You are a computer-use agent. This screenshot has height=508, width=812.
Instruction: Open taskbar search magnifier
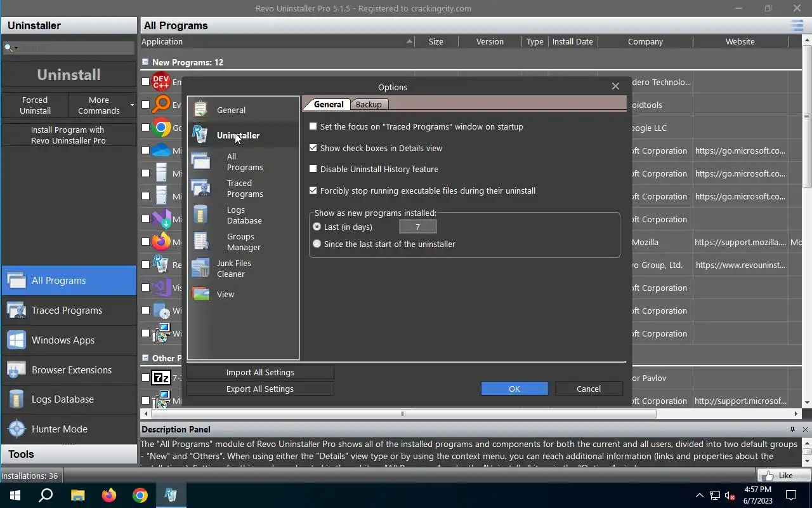point(46,495)
